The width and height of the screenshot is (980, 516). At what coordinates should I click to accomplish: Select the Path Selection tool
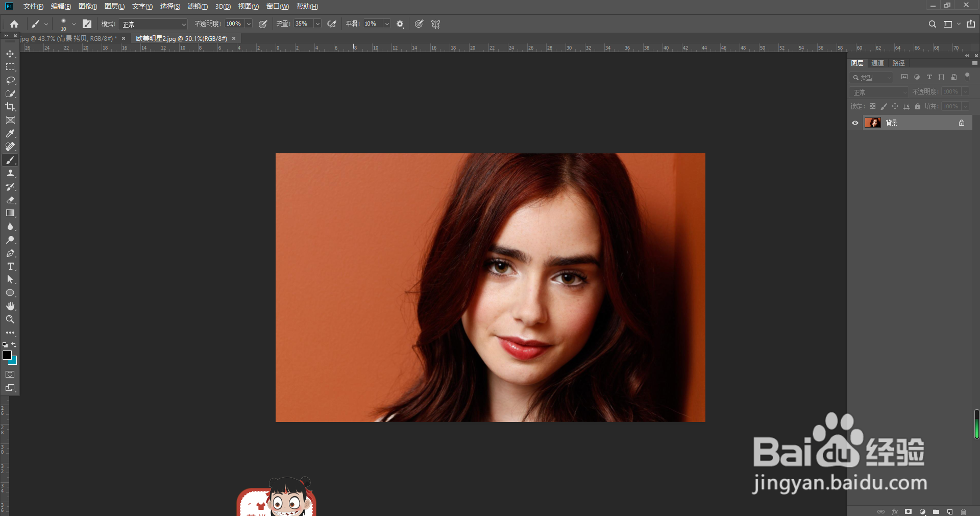click(10, 279)
